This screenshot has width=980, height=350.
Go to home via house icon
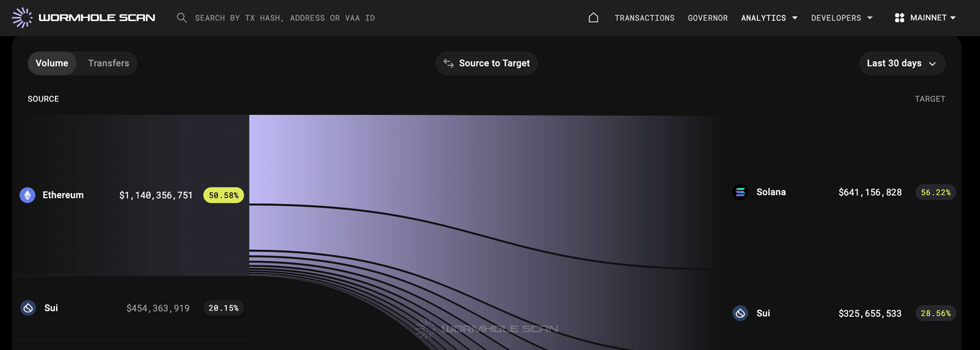pyautogui.click(x=593, y=18)
